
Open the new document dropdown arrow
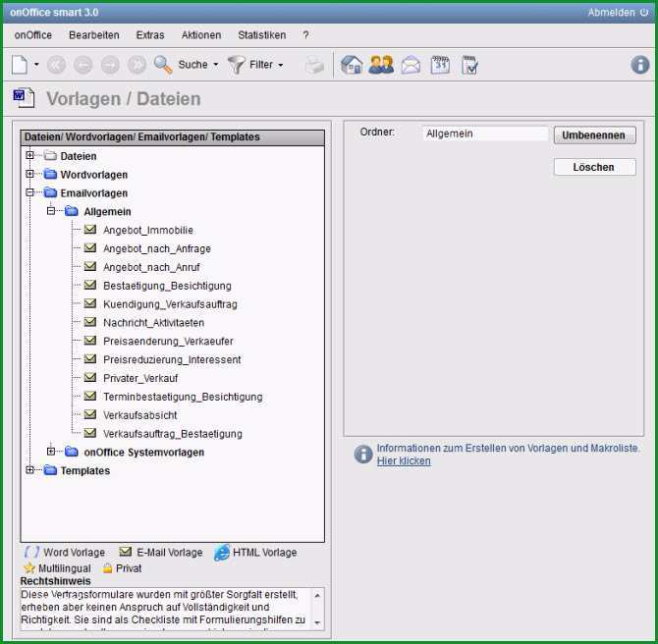click(x=36, y=65)
